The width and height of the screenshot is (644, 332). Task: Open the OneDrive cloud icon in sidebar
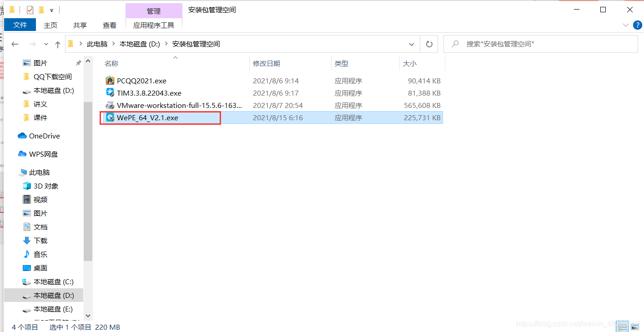coord(22,136)
